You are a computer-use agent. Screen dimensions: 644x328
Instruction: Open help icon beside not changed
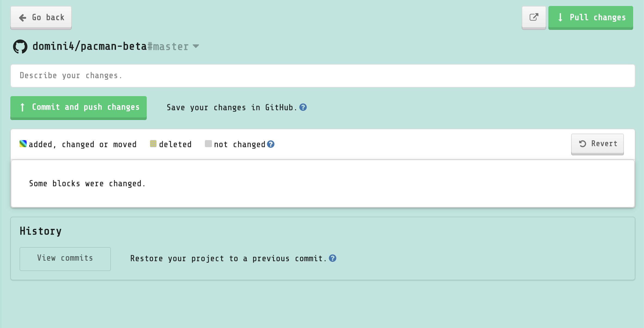point(271,144)
